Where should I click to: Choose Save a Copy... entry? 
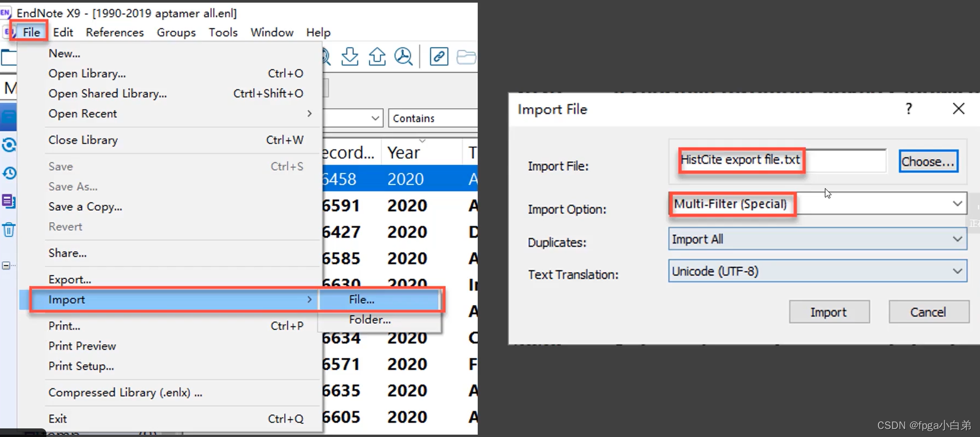point(170,206)
